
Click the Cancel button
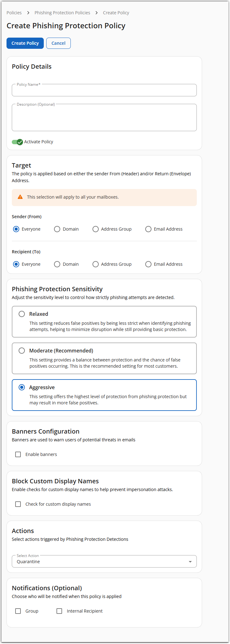(x=58, y=43)
